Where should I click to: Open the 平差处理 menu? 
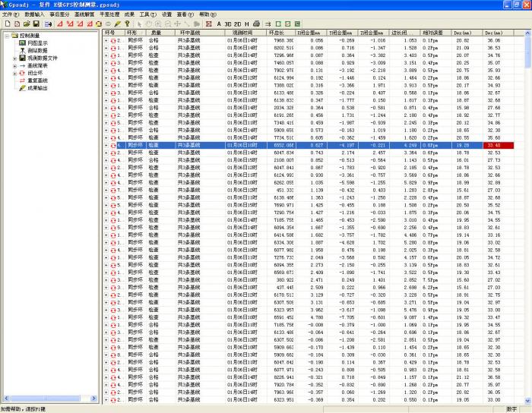(x=109, y=14)
